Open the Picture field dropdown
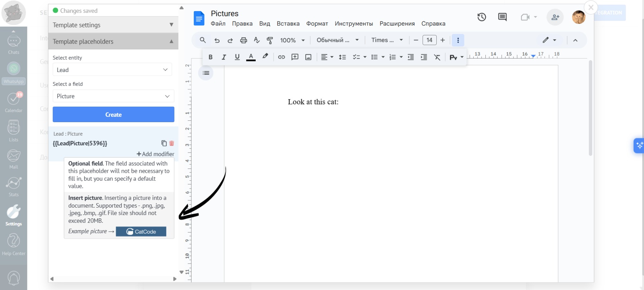Viewport: 644px width, 290px height. [x=113, y=96]
